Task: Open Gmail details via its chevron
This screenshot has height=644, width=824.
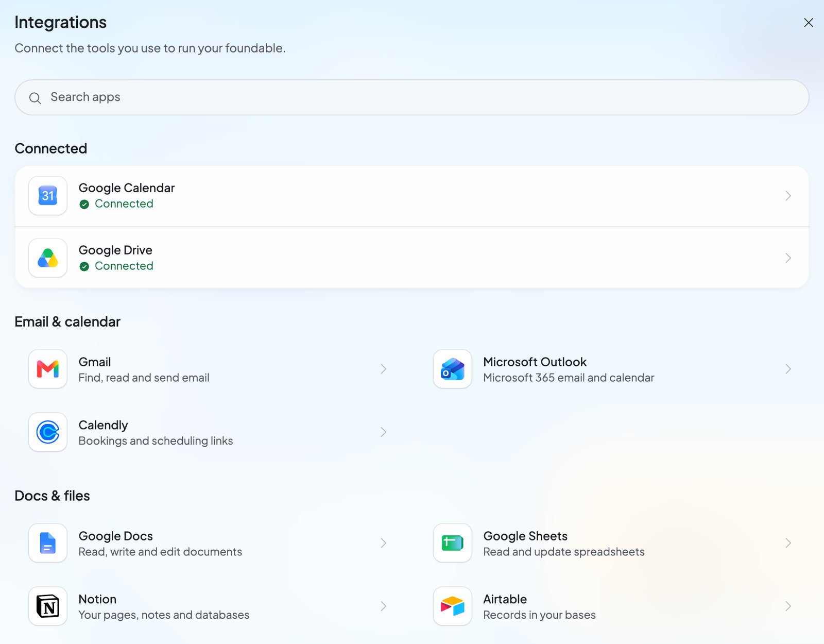Action: (383, 369)
